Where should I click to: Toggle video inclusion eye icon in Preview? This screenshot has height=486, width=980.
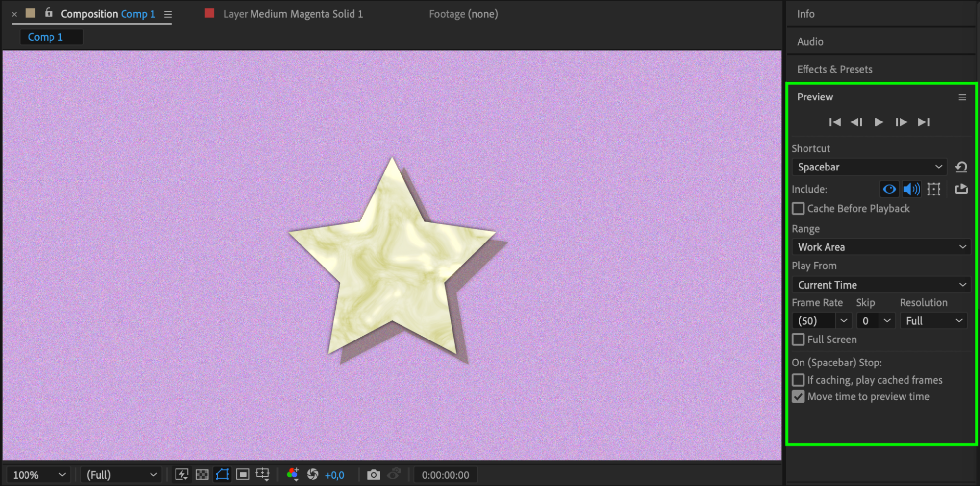pos(889,189)
